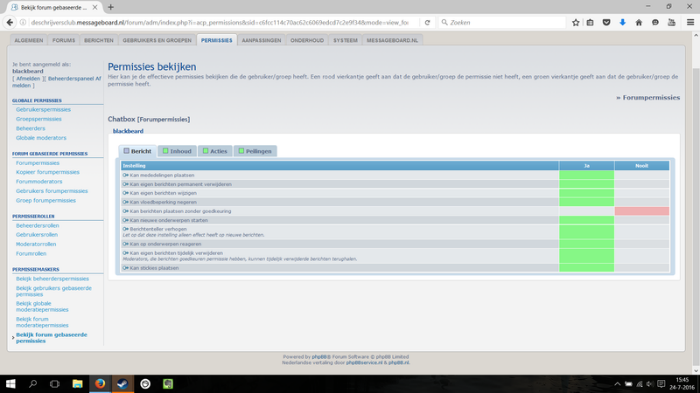Open Gebruikerspermissies sidebar link
This screenshot has width=700, height=393.
pyautogui.click(x=43, y=109)
